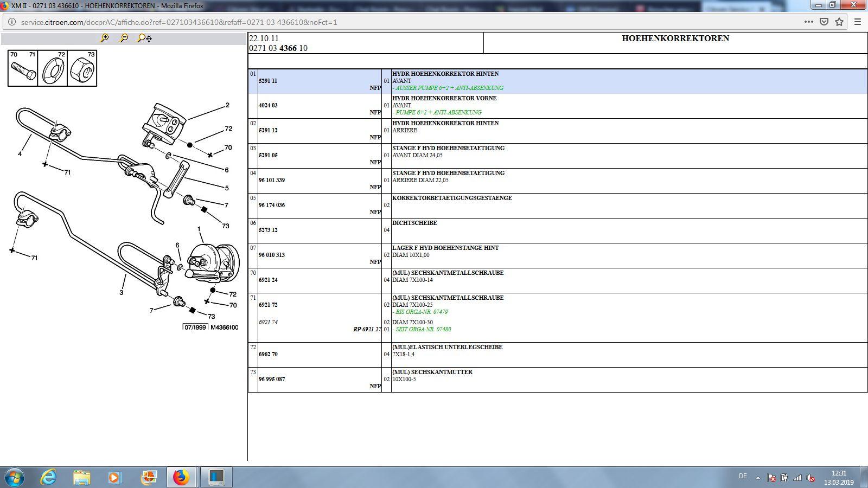The image size is (868, 488).
Task: Click the site information icon in address bar
Action: (x=12, y=22)
